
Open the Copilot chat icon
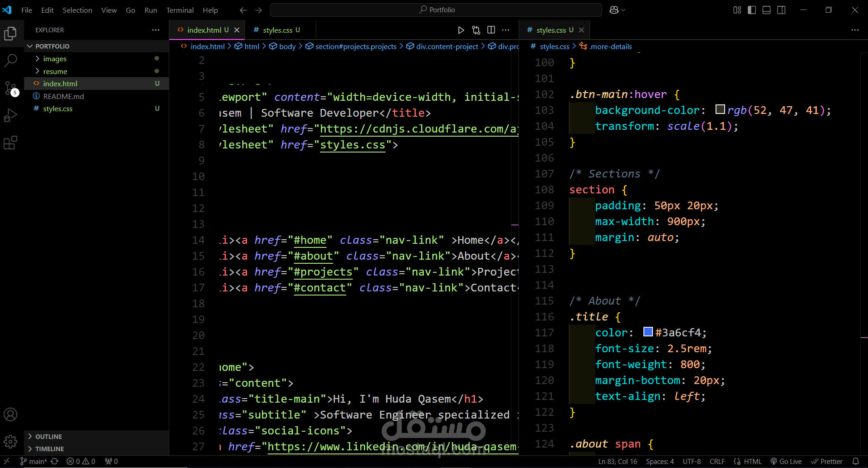[614, 10]
